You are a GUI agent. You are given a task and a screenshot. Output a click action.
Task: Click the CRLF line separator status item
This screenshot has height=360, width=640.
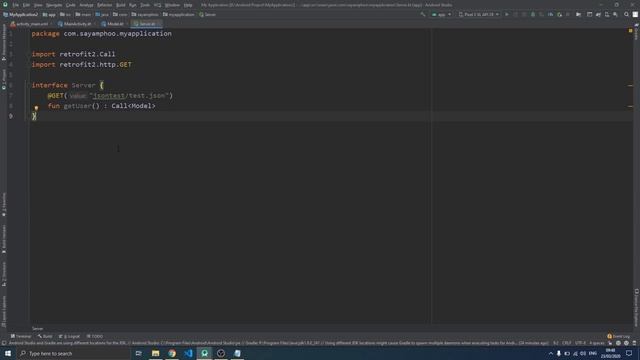pyautogui.click(x=567, y=343)
